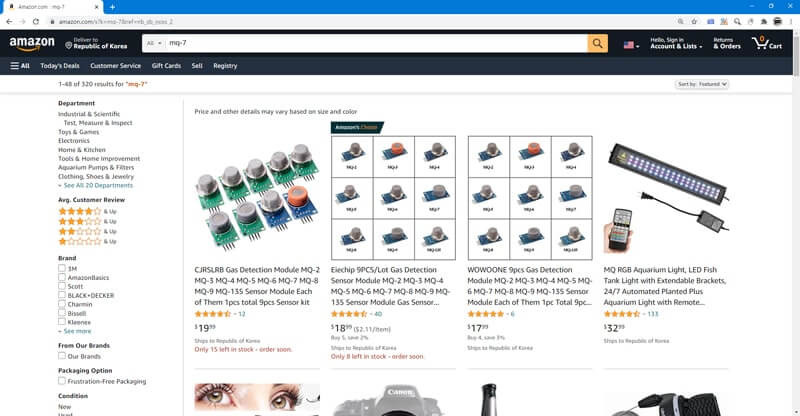Open Today's Deals in the nav bar

coord(60,66)
